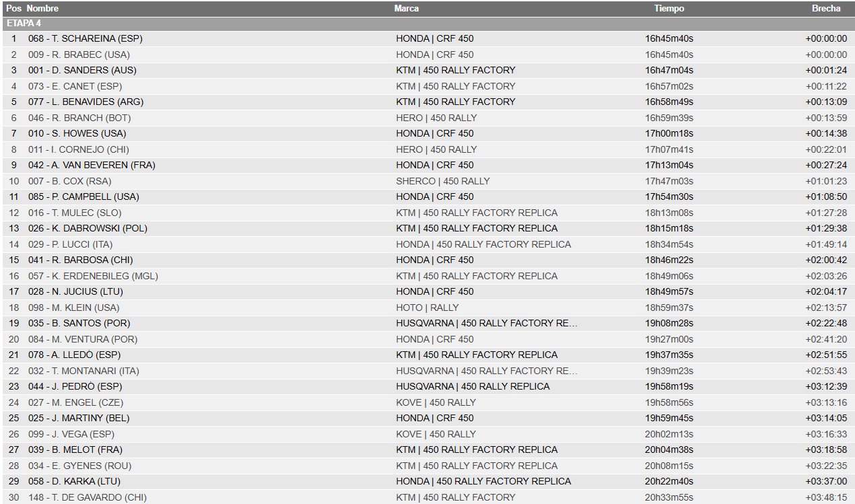Select rider 032 - T. MONTANARI (ITA)

83,371
